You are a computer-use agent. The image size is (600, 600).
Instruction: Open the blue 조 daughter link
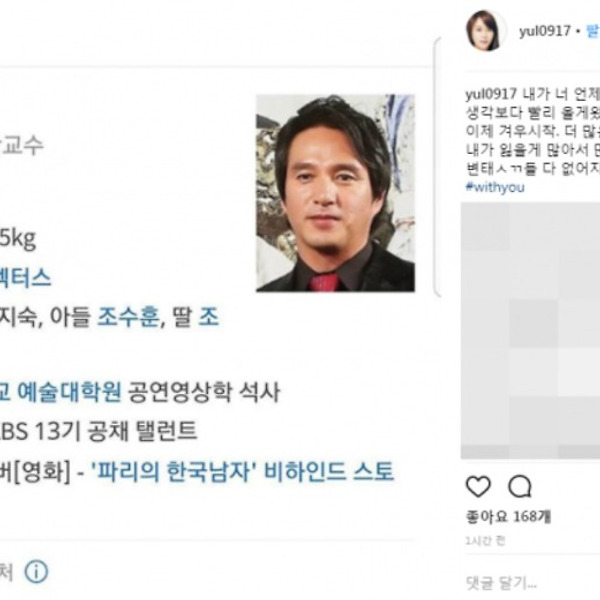click(x=209, y=318)
